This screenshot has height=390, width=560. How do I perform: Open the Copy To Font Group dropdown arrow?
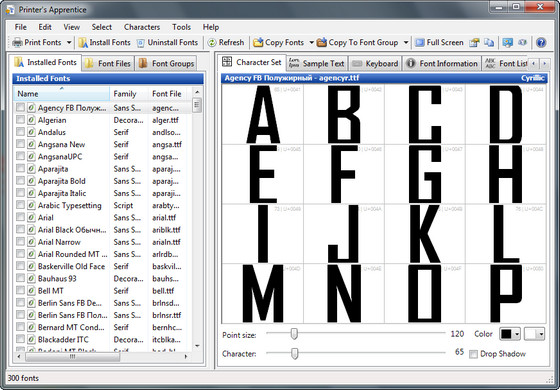[x=406, y=42]
